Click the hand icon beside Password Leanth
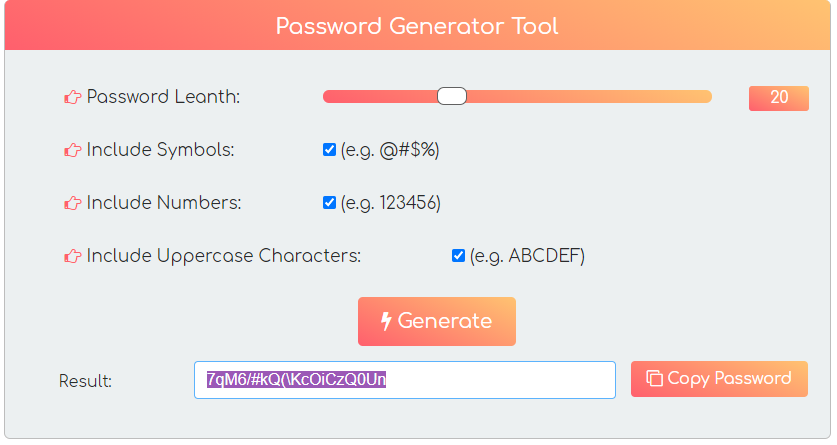Screen dimensions: 837x445 (x=73, y=97)
